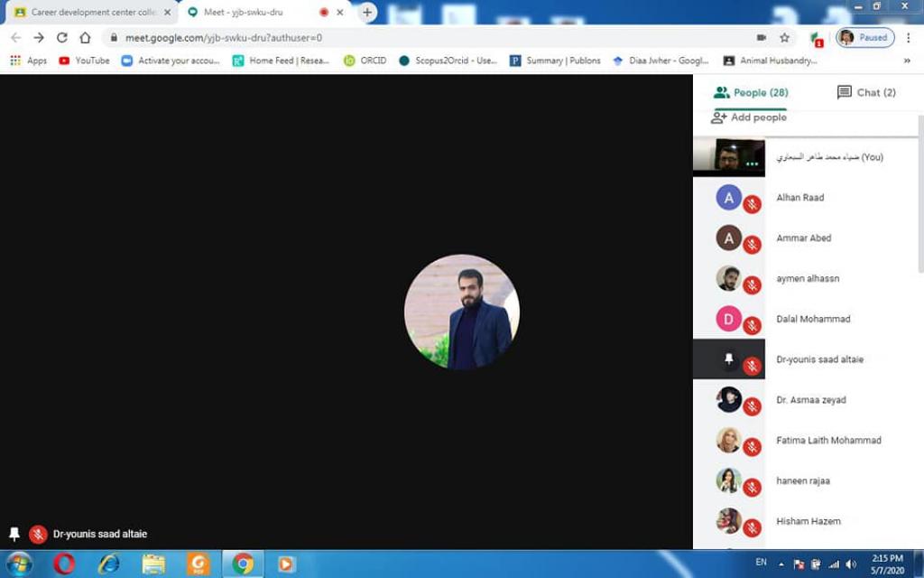Open the Chrome three-dot menu
This screenshot has width=924, height=578.
point(909,38)
